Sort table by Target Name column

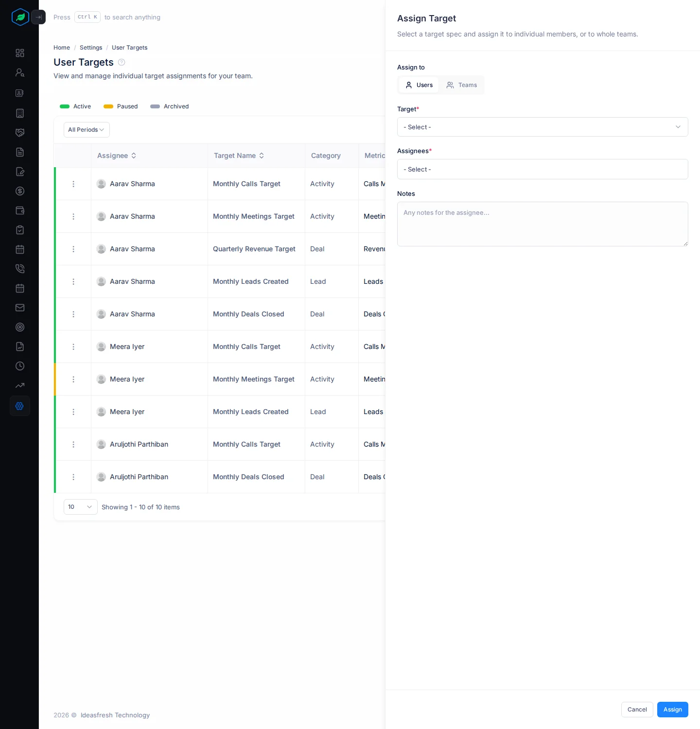(239, 156)
